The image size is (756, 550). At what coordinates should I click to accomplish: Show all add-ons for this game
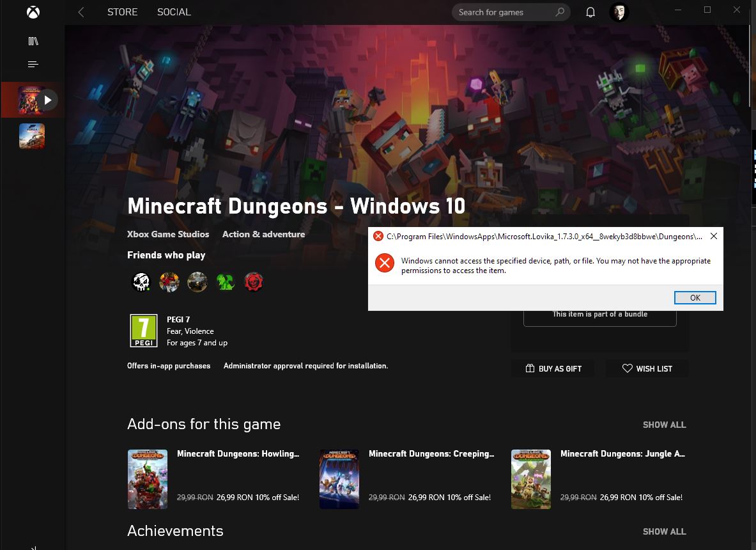coord(664,425)
